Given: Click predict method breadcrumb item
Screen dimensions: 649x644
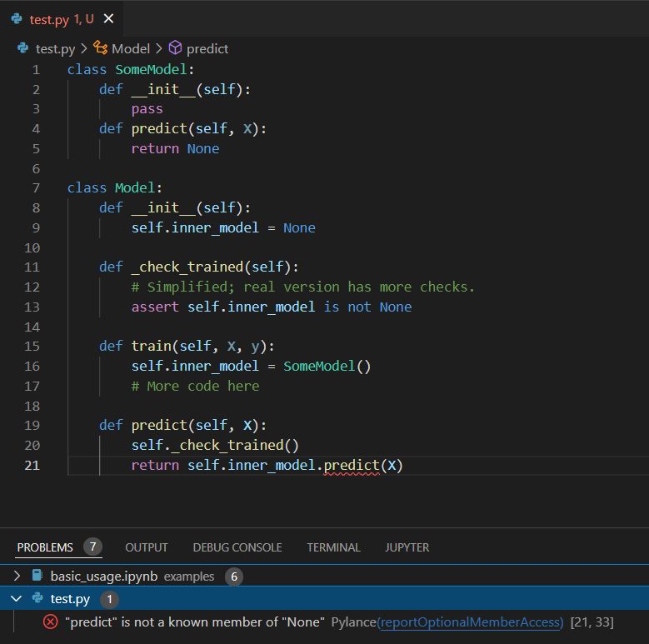Looking at the screenshot, I should (x=207, y=49).
